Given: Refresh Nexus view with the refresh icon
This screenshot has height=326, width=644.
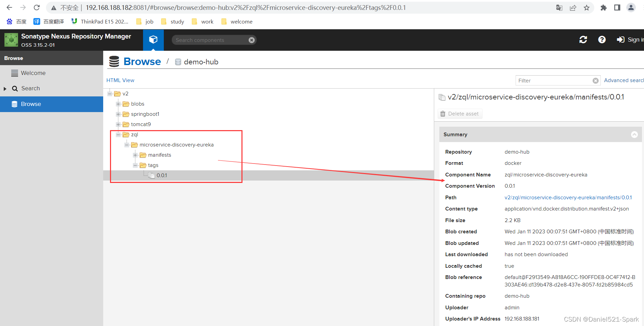Looking at the screenshot, I should click(x=583, y=40).
